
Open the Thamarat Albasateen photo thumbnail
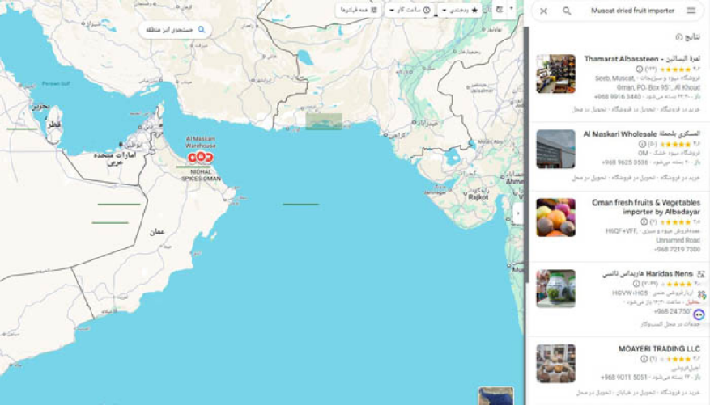click(556, 74)
